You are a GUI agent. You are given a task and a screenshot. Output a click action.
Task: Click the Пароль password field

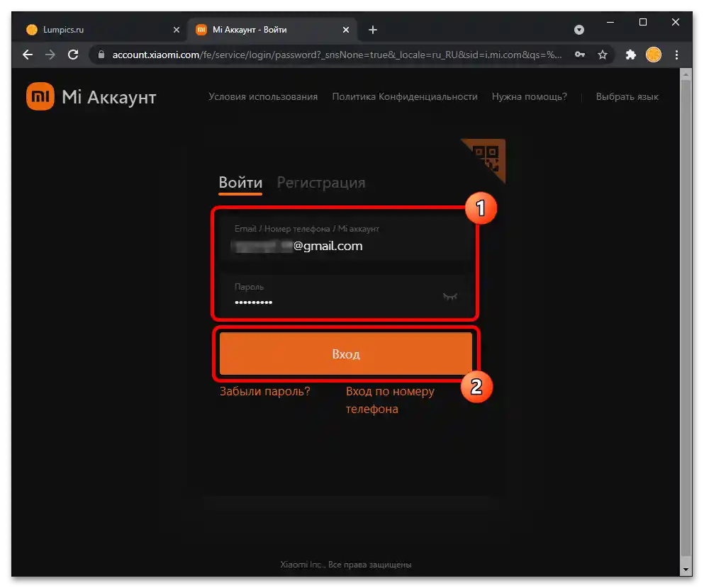345,295
